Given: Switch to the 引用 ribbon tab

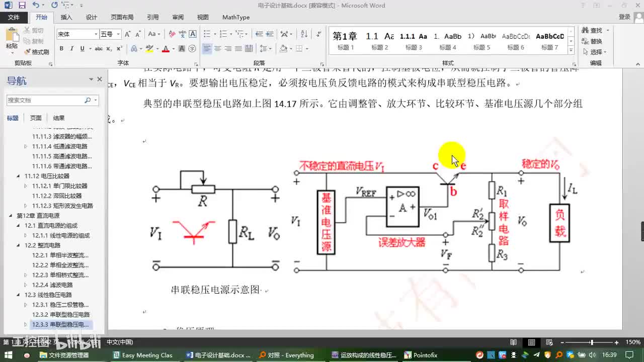Looking at the screenshot, I should click(152, 17).
